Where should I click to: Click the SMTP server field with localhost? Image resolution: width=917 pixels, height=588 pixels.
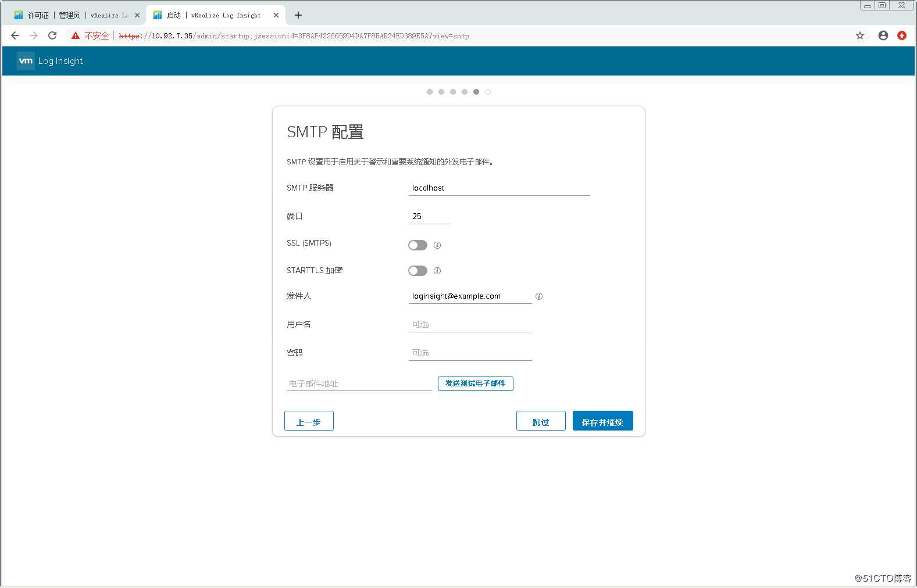pos(499,188)
